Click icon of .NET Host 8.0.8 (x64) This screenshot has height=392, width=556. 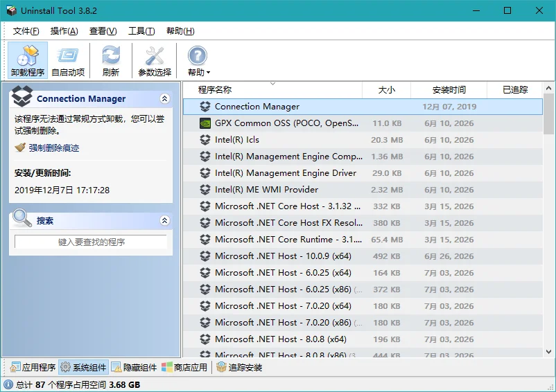pos(205,339)
